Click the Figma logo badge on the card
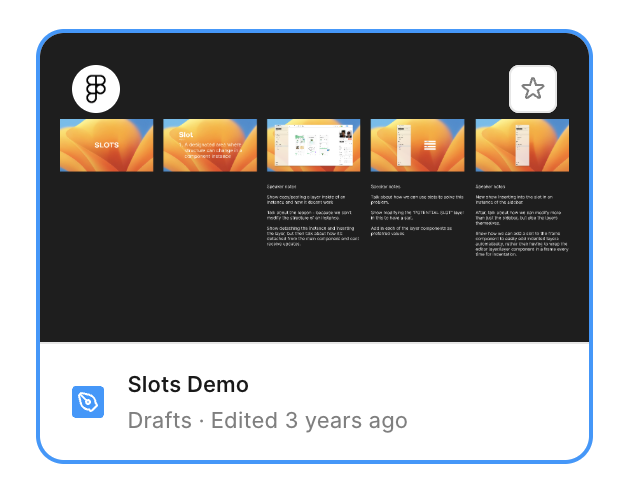The image size is (630, 496). point(96,89)
